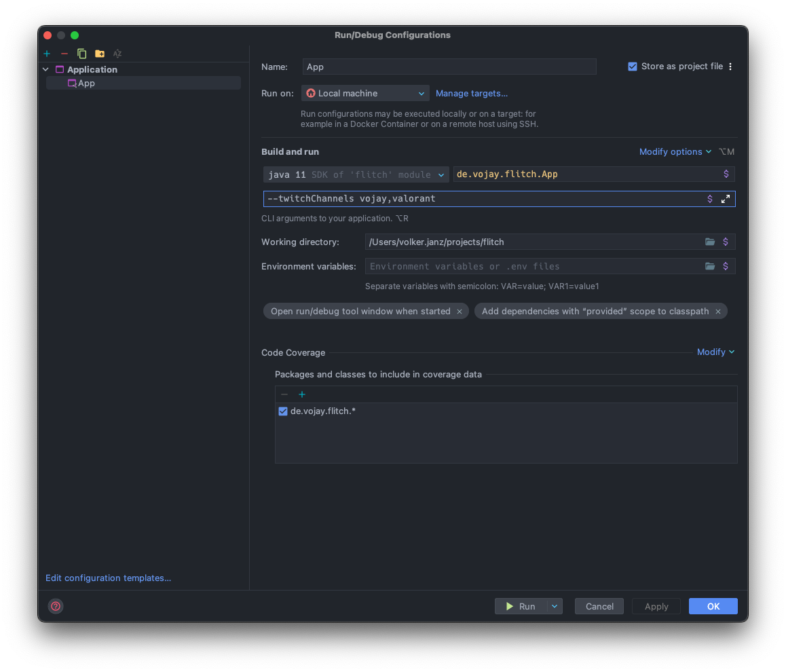Open Edit configuration templates
786x672 pixels.
pyautogui.click(x=108, y=578)
